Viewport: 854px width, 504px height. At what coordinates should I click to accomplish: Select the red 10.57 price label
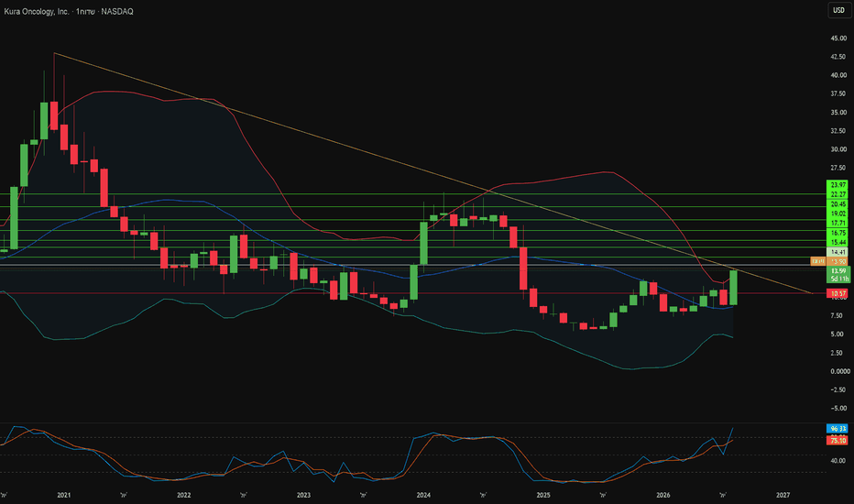pyautogui.click(x=838, y=293)
